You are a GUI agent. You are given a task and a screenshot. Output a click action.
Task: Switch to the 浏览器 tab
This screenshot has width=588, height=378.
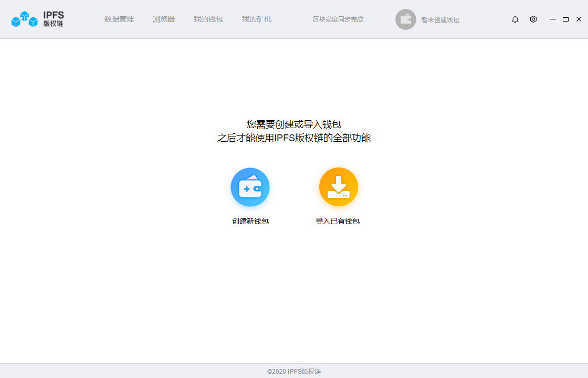click(163, 19)
